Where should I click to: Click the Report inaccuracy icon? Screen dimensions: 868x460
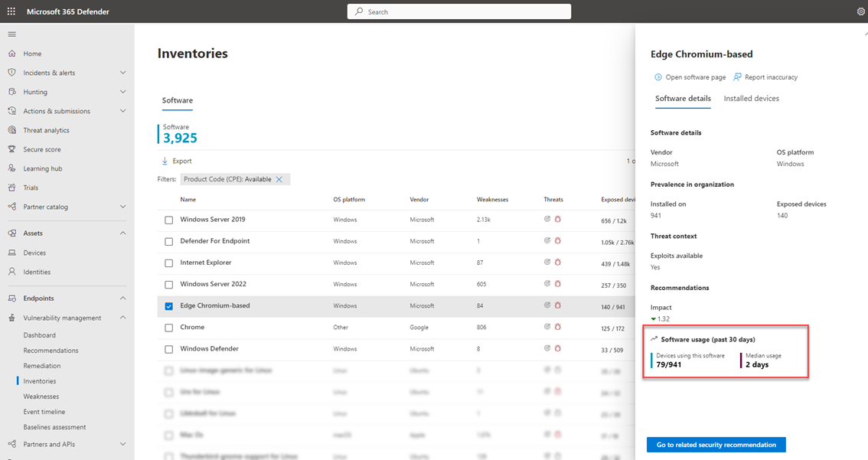tap(737, 77)
